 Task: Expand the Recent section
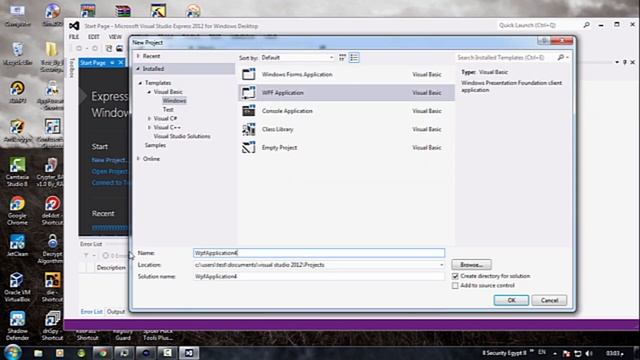coord(138,56)
